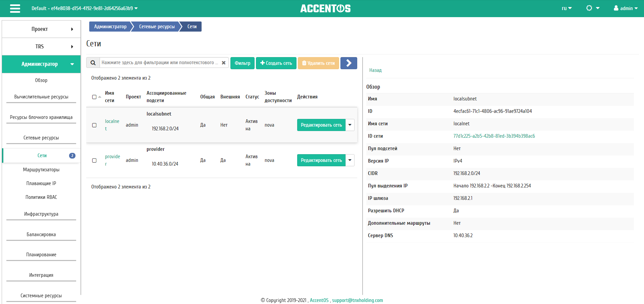Click the Сети badge showing 2

click(x=72, y=156)
